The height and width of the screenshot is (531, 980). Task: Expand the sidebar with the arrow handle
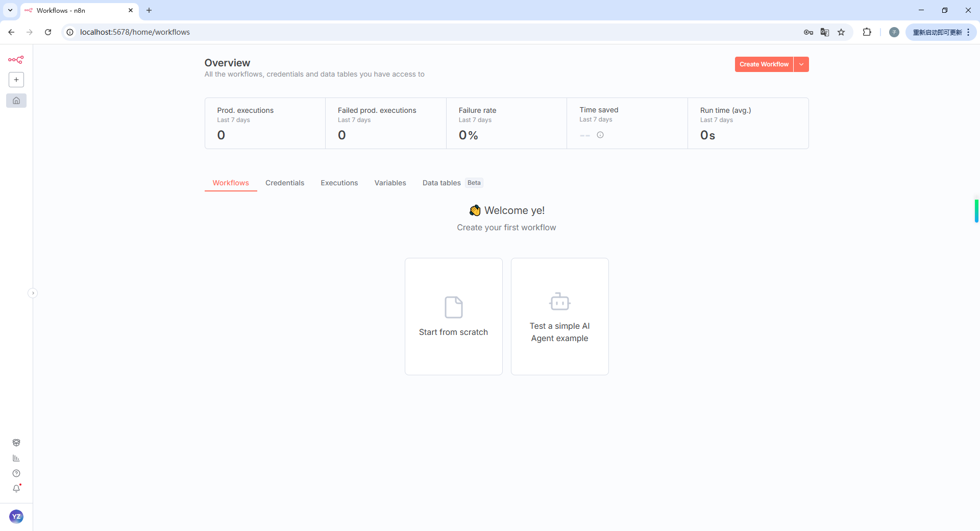click(x=33, y=293)
